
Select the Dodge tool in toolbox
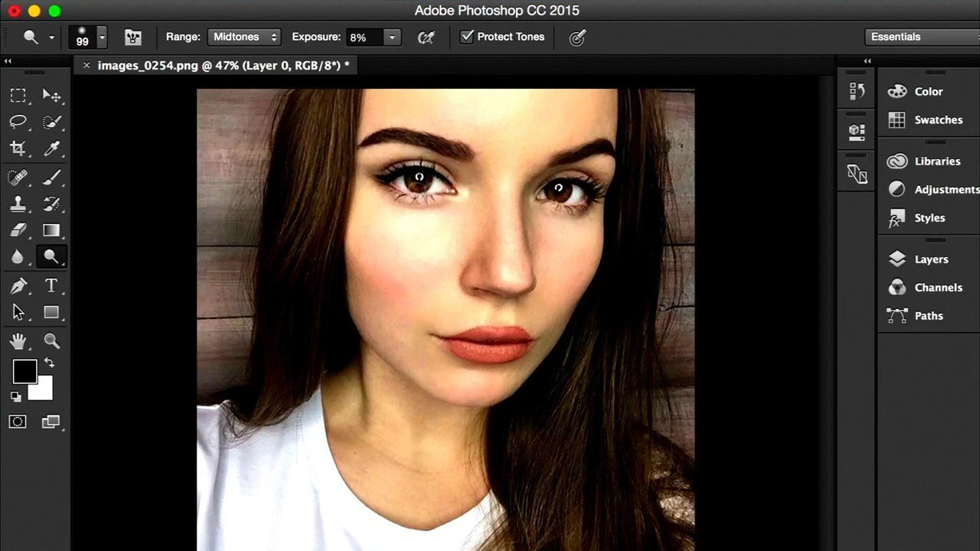click(51, 257)
